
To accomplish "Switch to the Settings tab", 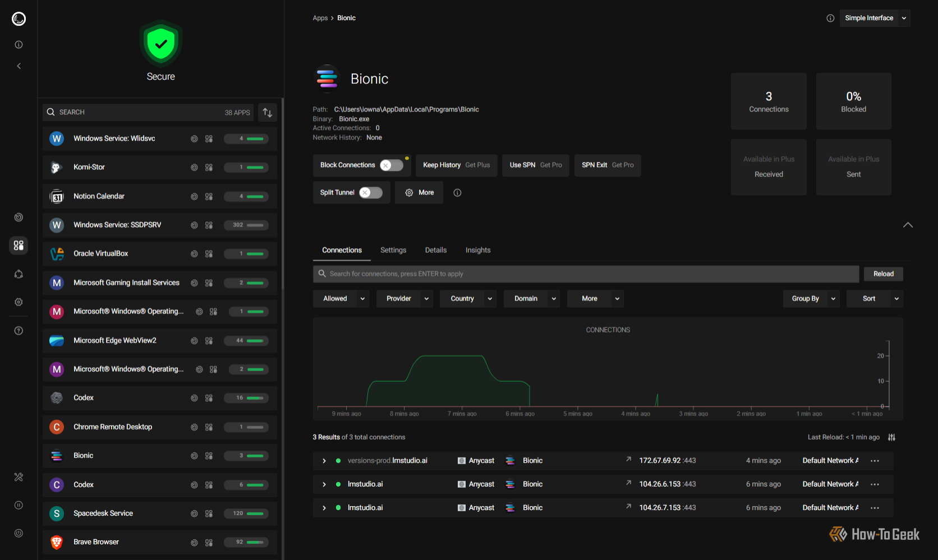I will (393, 251).
